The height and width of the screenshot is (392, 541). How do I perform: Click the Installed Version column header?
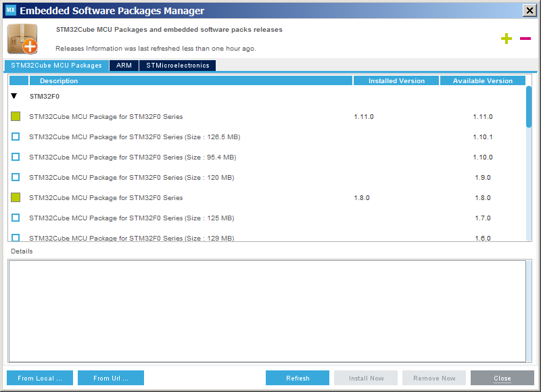(x=396, y=80)
